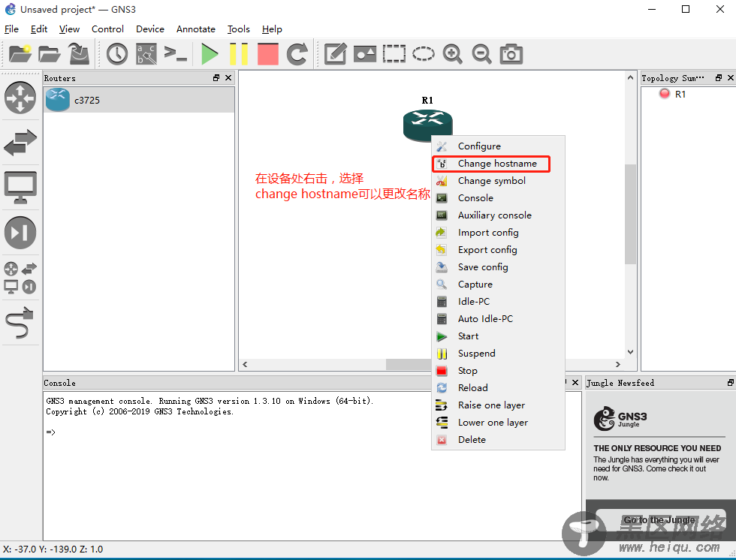
Task: Choose Raise one layer menu entry
Action: click(x=498, y=405)
